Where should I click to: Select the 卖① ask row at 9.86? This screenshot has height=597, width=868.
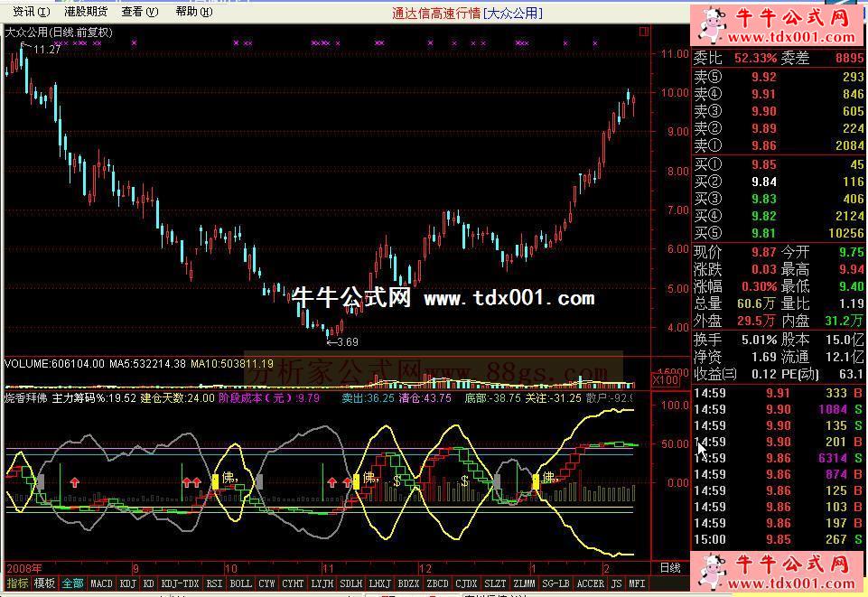779,145
